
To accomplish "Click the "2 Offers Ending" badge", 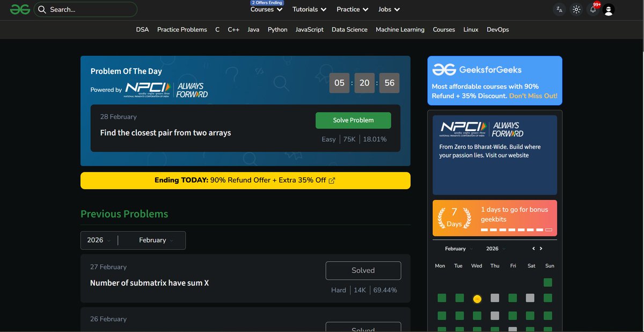I will (x=267, y=3).
